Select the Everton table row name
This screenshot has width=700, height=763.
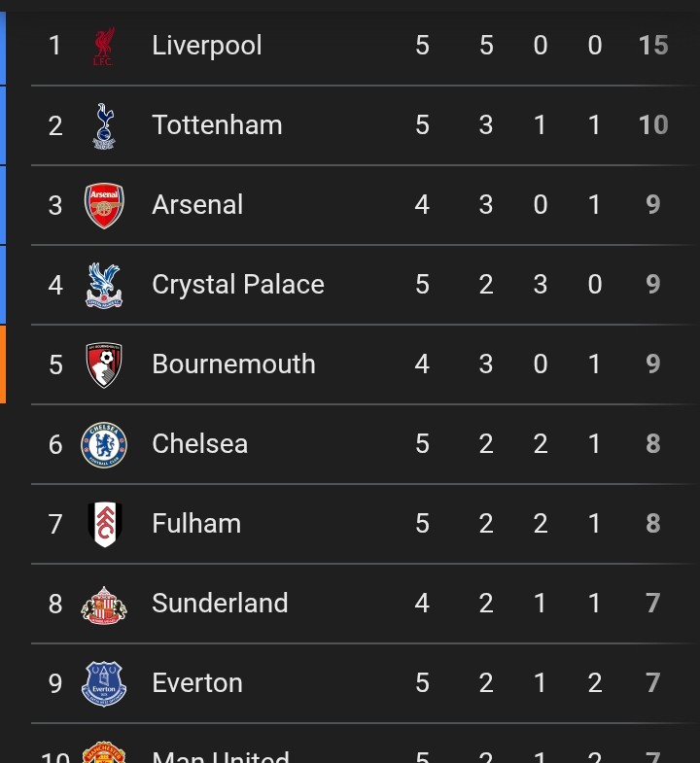coord(197,683)
